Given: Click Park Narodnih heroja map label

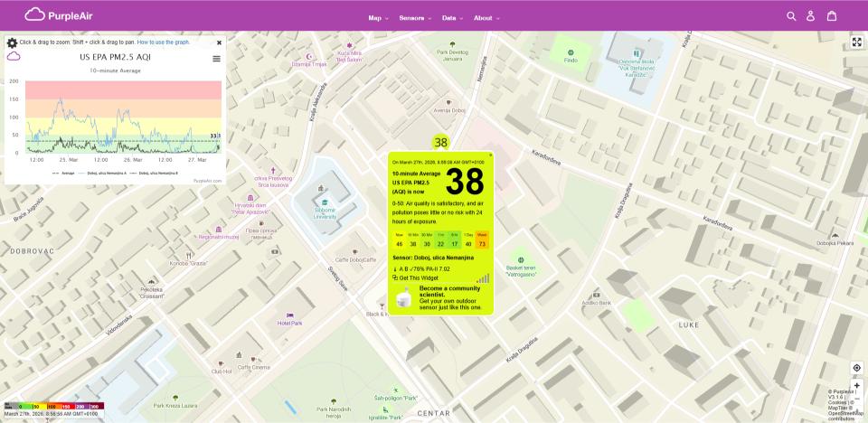Looking at the screenshot, I should (332, 412).
